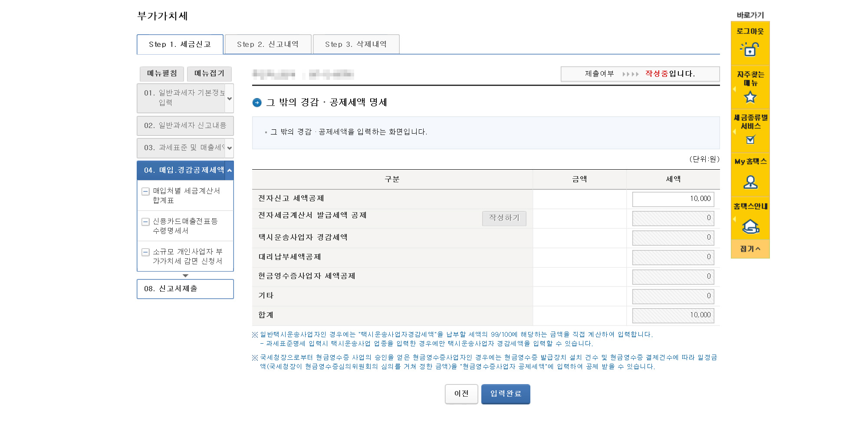Click the 대리납부세액공제 tax field
The height and width of the screenshot is (434, 868).
point(673,257)
